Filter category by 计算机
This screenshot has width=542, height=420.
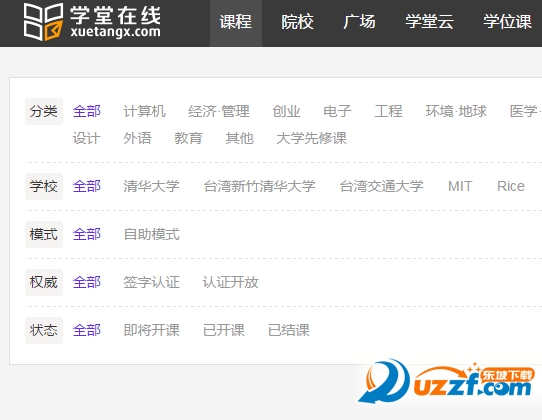coord(144,111)
